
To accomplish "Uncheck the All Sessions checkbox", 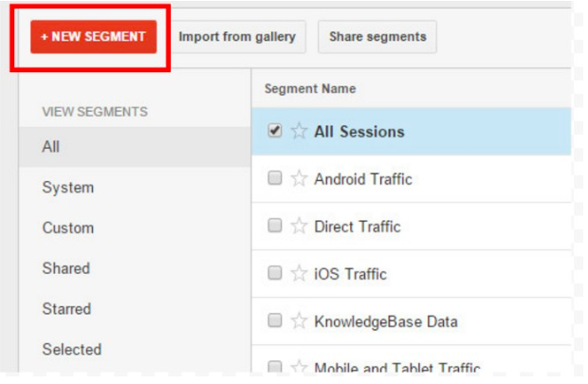I will 275,131.
